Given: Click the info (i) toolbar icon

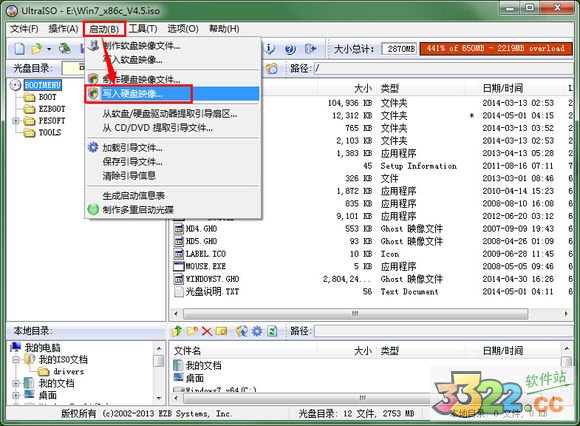Looking at the screenshot, I should click(270, 48).
